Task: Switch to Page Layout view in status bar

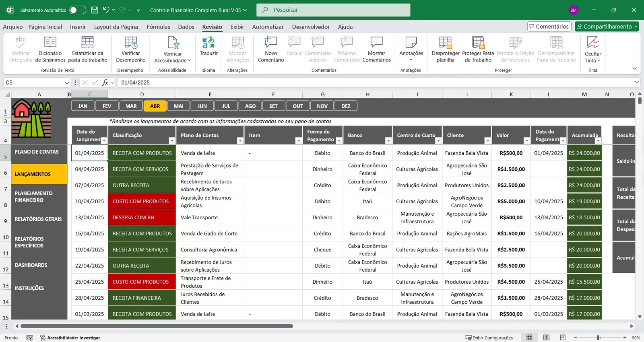Action: [x=546, y=338]
